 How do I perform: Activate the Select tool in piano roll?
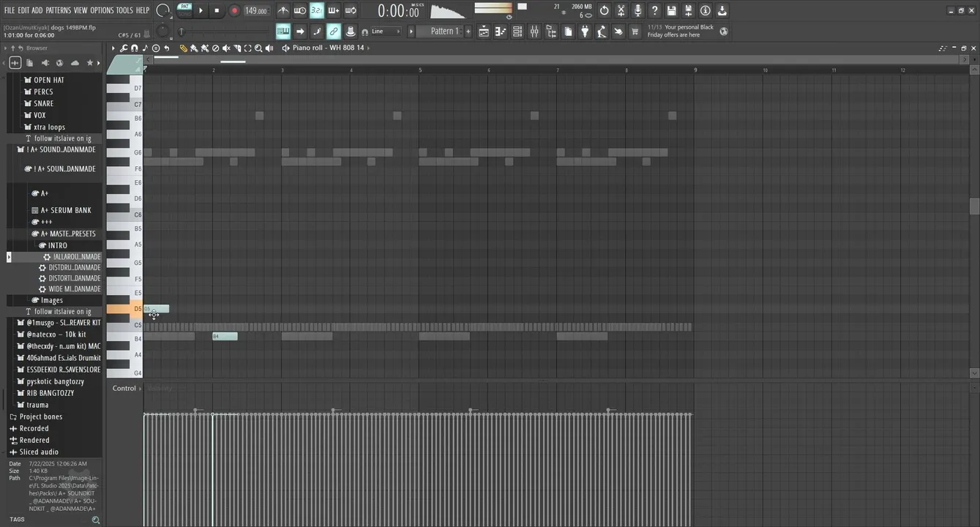tap(247, 48)
